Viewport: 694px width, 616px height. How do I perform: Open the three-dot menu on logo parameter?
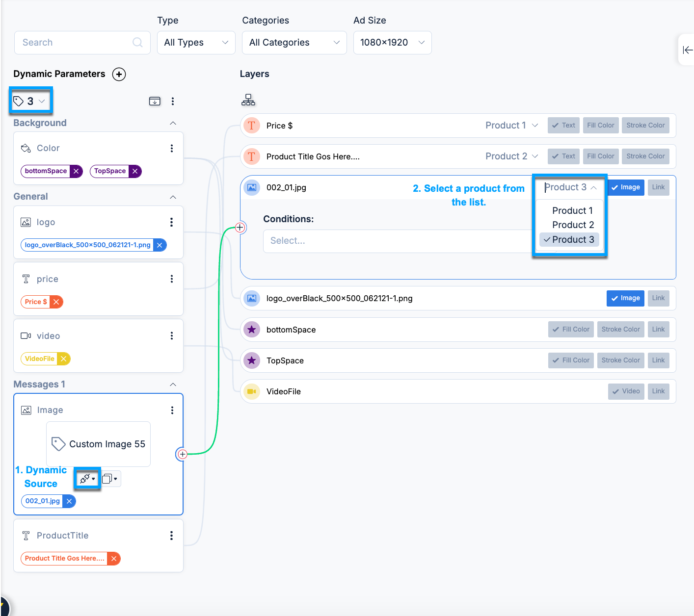pyautogui.click(x=171, y=222)
